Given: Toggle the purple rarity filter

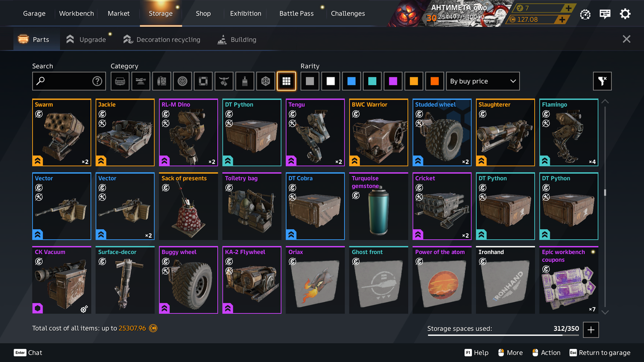Looking at the screenshot, I should pyautogui.click(x=393, y=81).
